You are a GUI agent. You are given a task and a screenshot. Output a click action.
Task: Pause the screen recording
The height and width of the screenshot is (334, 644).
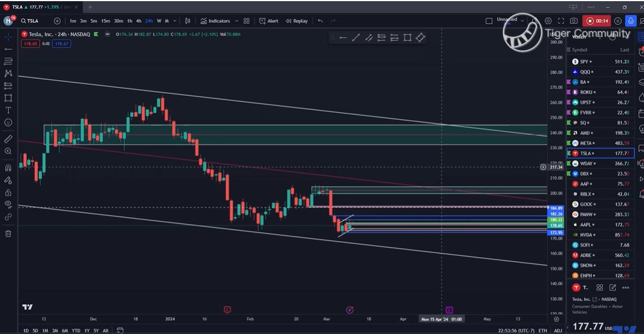point(618,21)
